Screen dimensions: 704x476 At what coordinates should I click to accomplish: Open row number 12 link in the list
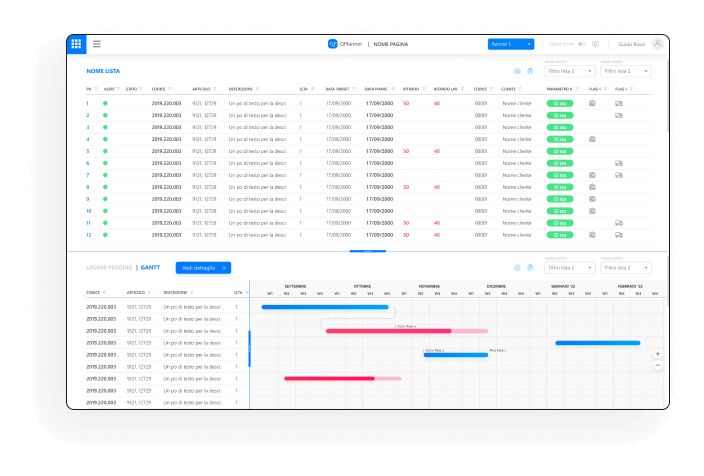pos(89,235)
